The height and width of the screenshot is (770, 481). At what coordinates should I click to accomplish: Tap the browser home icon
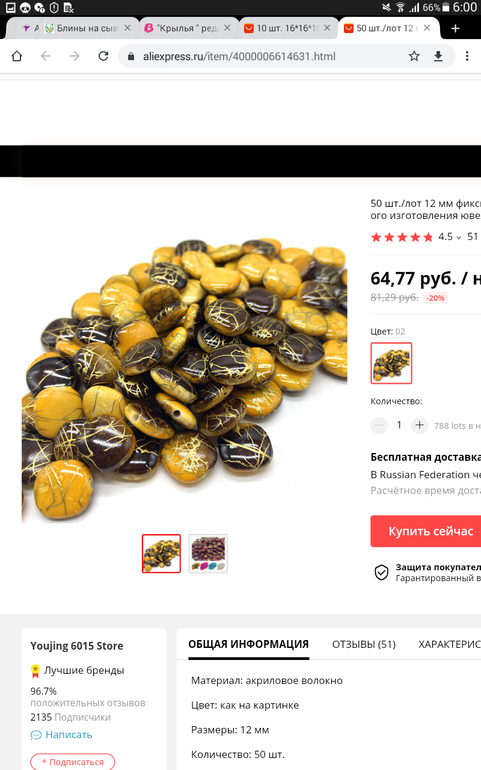pyautogui.click(x=17, y=56)
